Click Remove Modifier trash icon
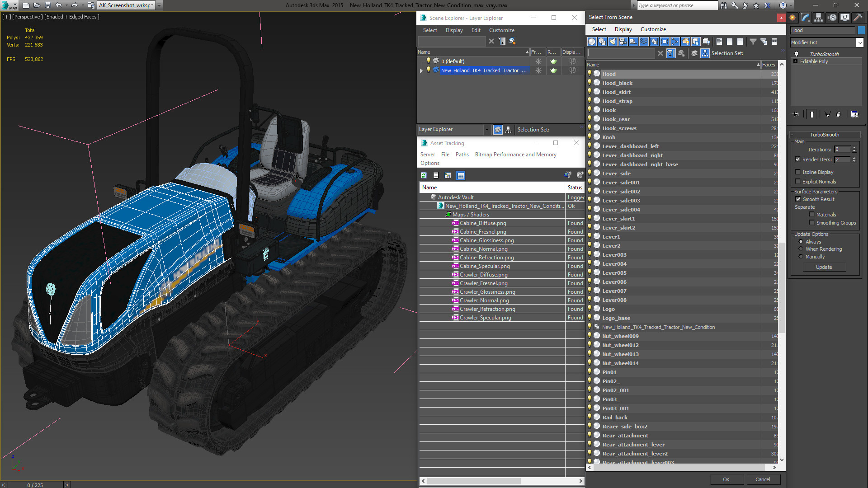 pyautogui.click(x=839, y=114)
